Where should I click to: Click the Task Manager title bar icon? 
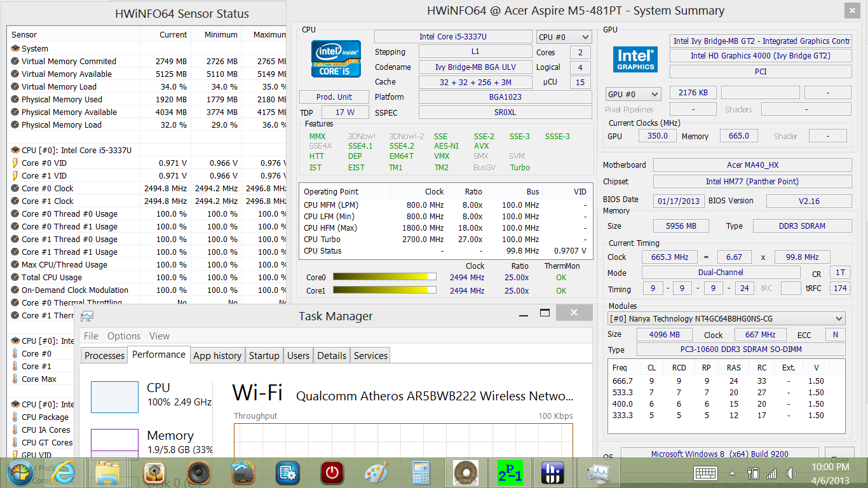click(87, 316)
